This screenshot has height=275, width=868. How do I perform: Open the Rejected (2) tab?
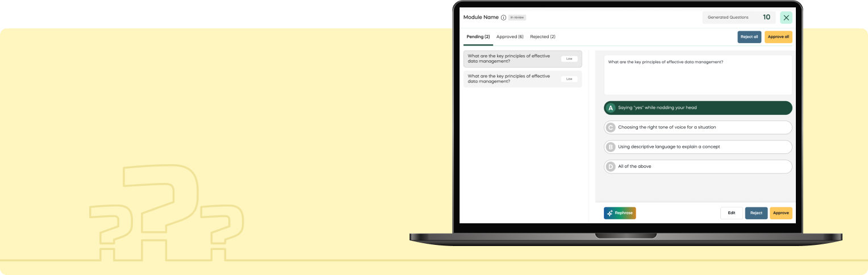pyautogui.click(x=542, y=37)
